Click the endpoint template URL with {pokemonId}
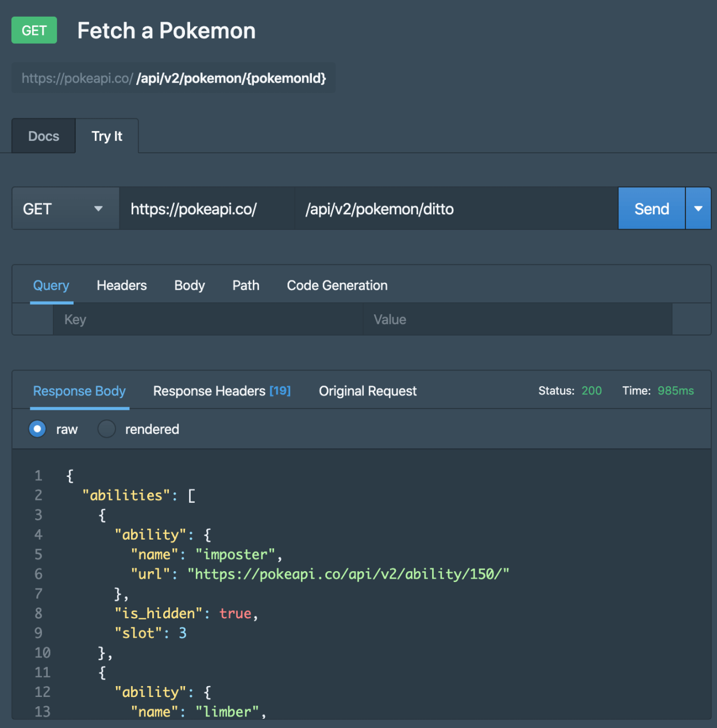 pyautogui.click(x=174, y=78)
